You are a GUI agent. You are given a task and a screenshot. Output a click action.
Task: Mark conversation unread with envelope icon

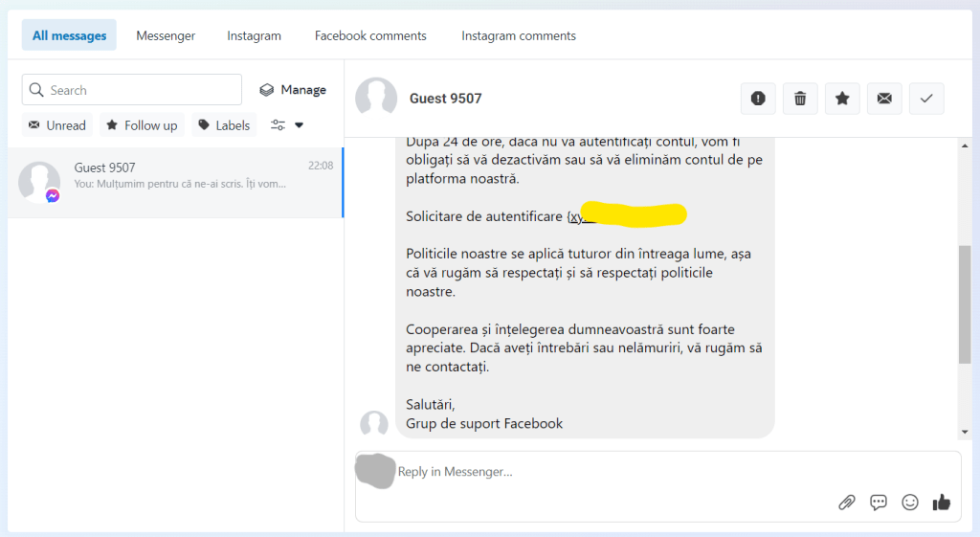[884, 99]
